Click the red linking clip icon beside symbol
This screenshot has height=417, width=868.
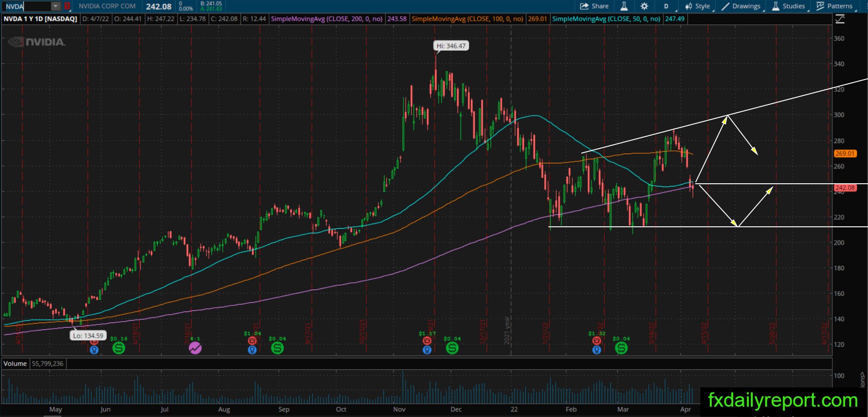tap(67, 6)
